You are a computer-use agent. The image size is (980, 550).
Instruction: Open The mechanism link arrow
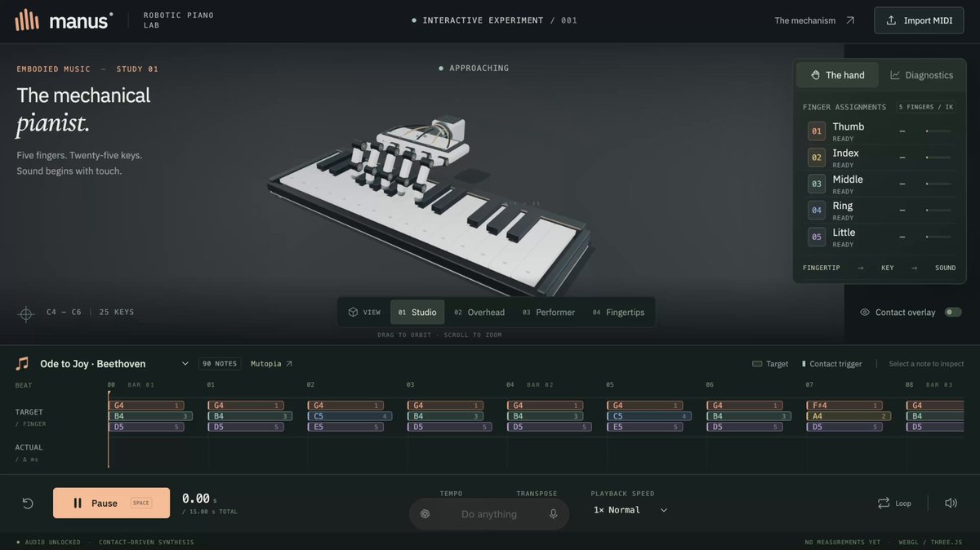pos(850,20)
